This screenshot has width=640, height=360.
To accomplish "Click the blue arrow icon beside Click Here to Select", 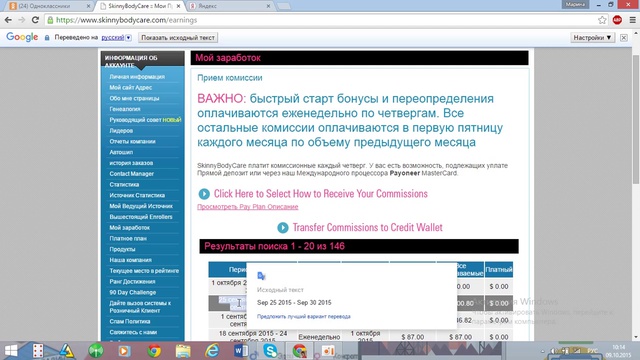I will tap(204, 194).
